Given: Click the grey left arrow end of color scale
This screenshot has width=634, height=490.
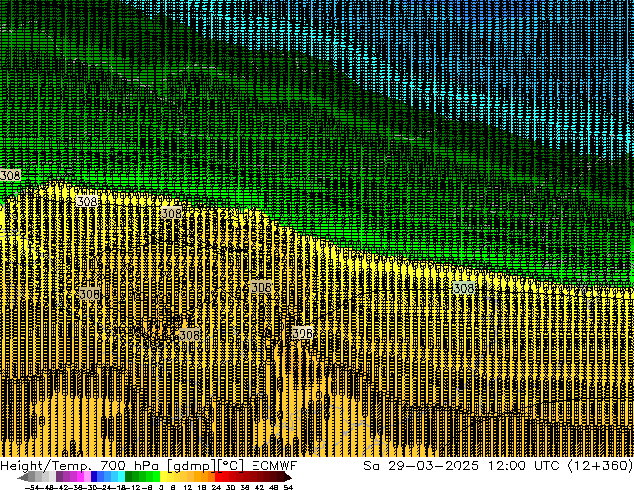Looking at the screenshot, I should (23, 477).
